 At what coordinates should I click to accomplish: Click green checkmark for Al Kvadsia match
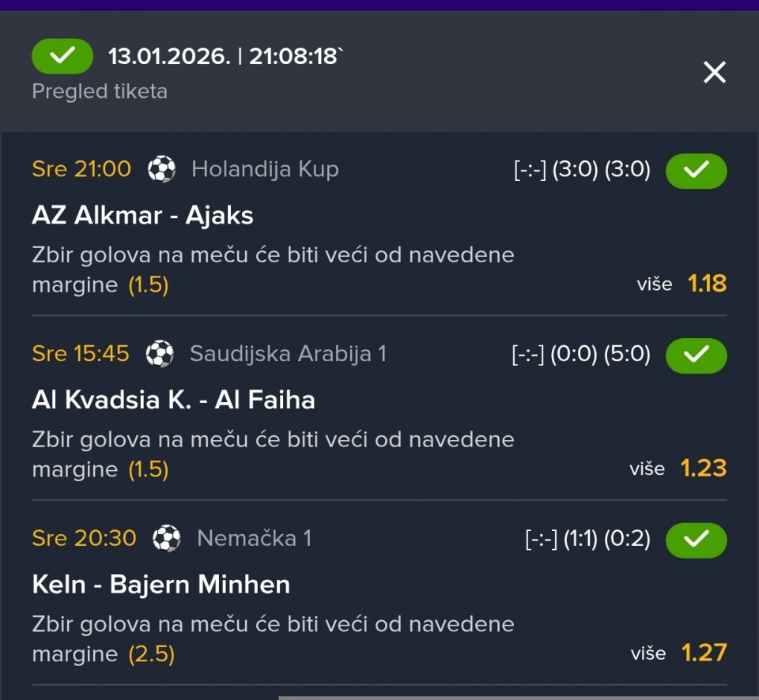click(696, 355)
